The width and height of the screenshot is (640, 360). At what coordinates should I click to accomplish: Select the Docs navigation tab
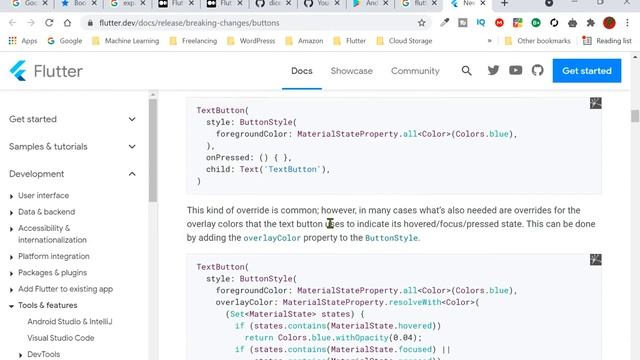pyautogui.click(x=302, y=71)
